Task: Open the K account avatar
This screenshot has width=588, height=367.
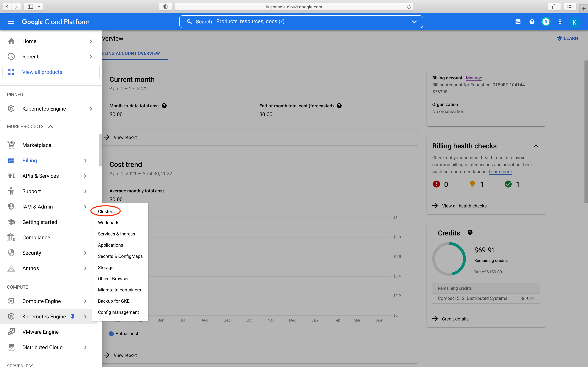Action: (x=574, y=22)
